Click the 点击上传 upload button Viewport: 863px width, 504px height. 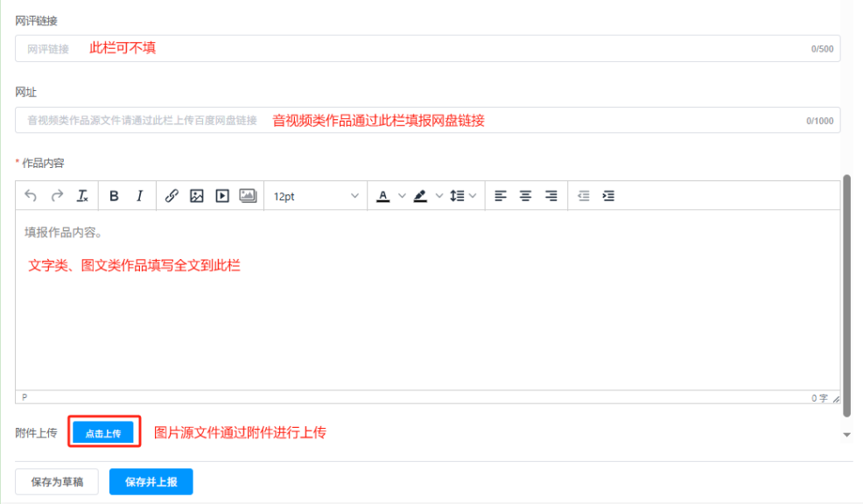tap(103, 432)
